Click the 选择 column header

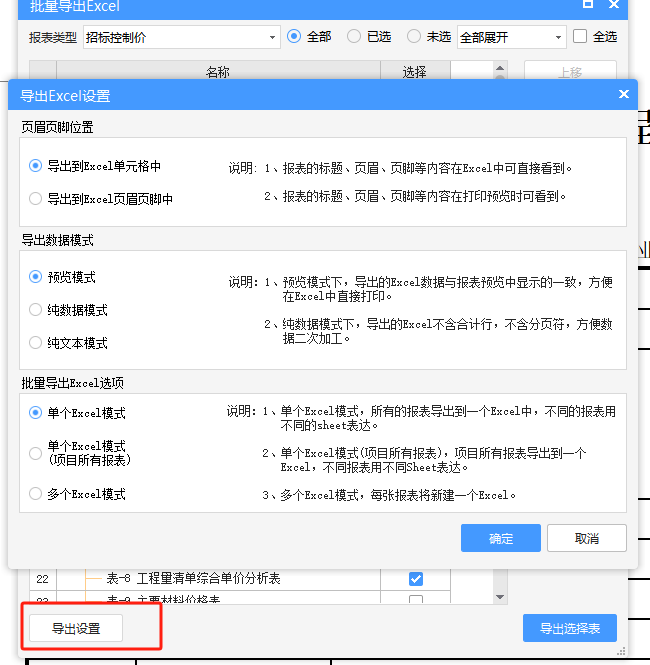415,71
